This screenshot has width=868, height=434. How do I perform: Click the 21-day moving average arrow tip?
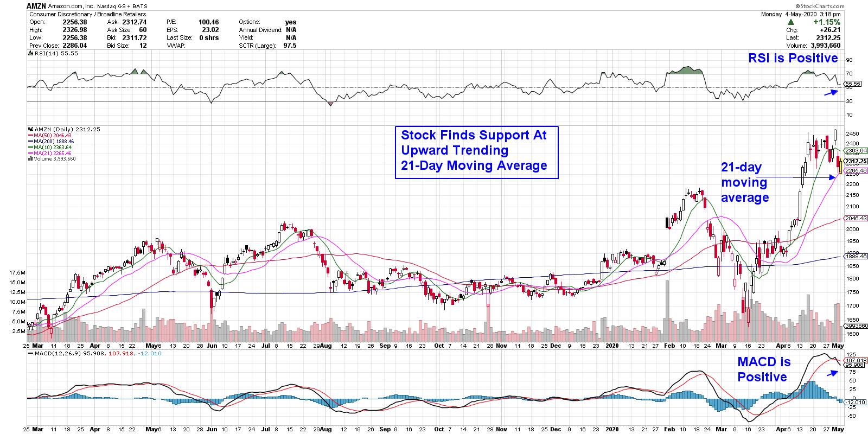tap(835, 177)
